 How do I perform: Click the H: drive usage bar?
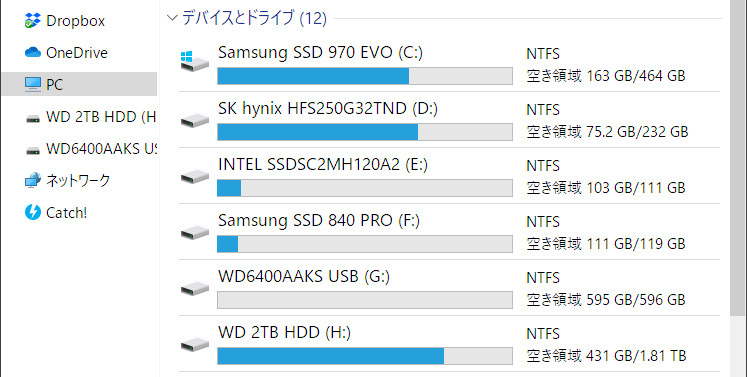(365, 356)
